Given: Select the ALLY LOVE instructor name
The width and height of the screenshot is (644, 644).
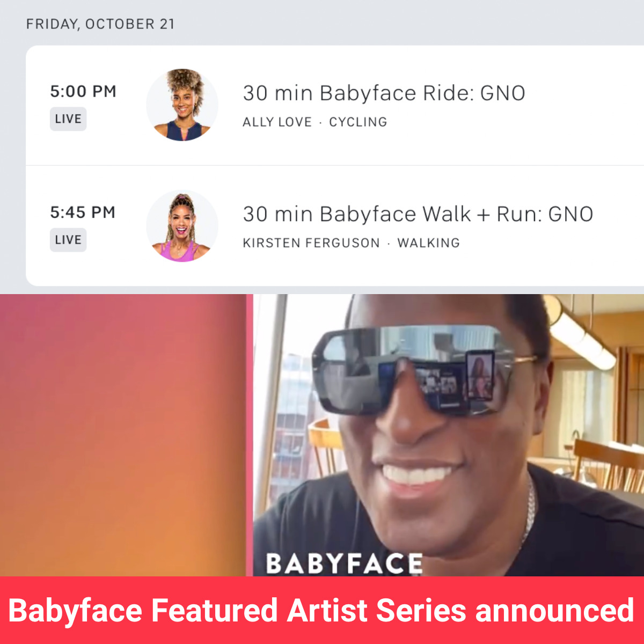Looking at the screenshot, I should click(277, 122).
